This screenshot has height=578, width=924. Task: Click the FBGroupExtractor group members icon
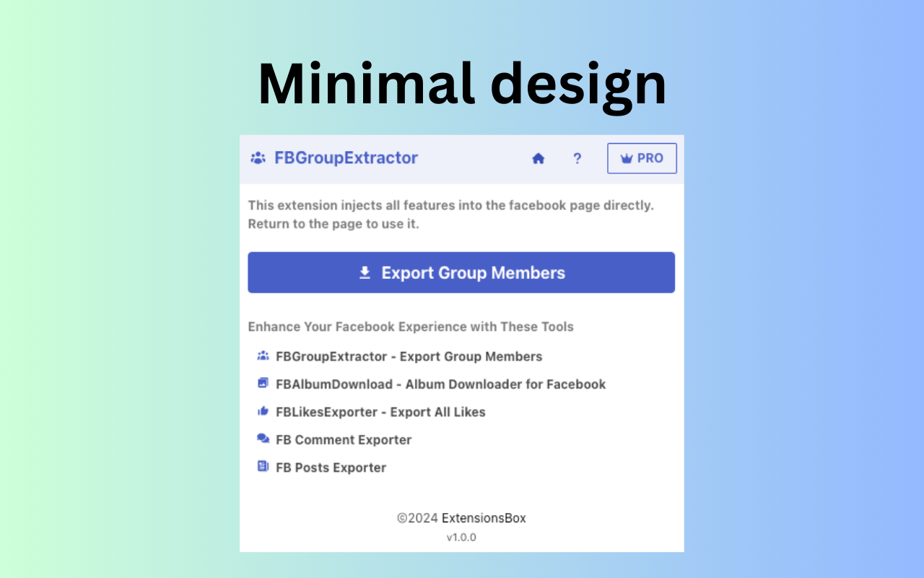point(258,158)
